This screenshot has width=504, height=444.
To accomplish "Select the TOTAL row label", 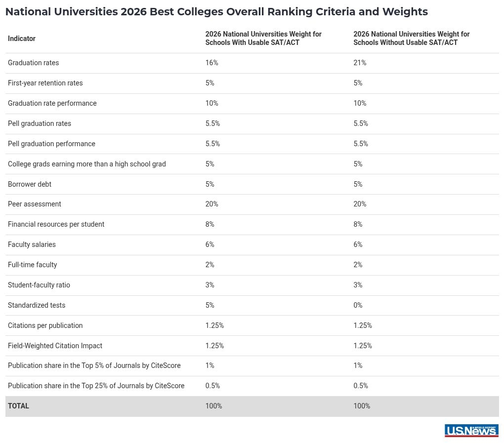I will coord(18,406).
